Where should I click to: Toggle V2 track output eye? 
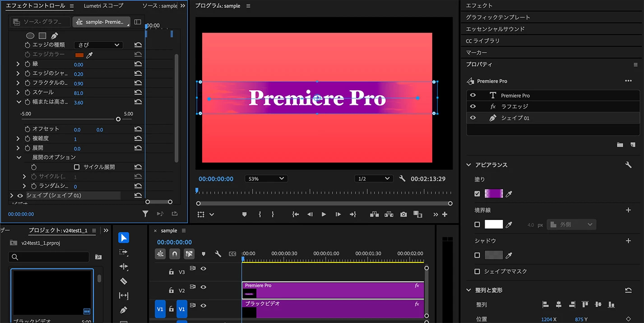pos(204,286)
